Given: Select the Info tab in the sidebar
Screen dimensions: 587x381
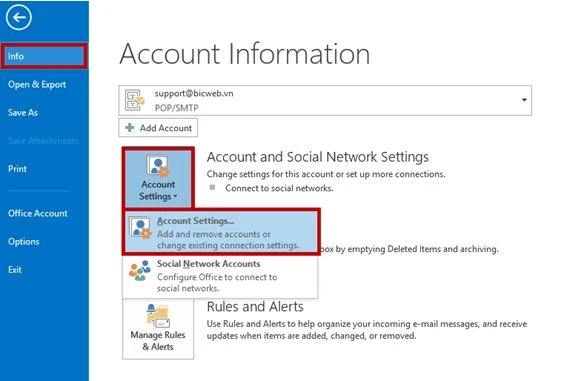Looking at the screenshot, I should tap(45, 56).
